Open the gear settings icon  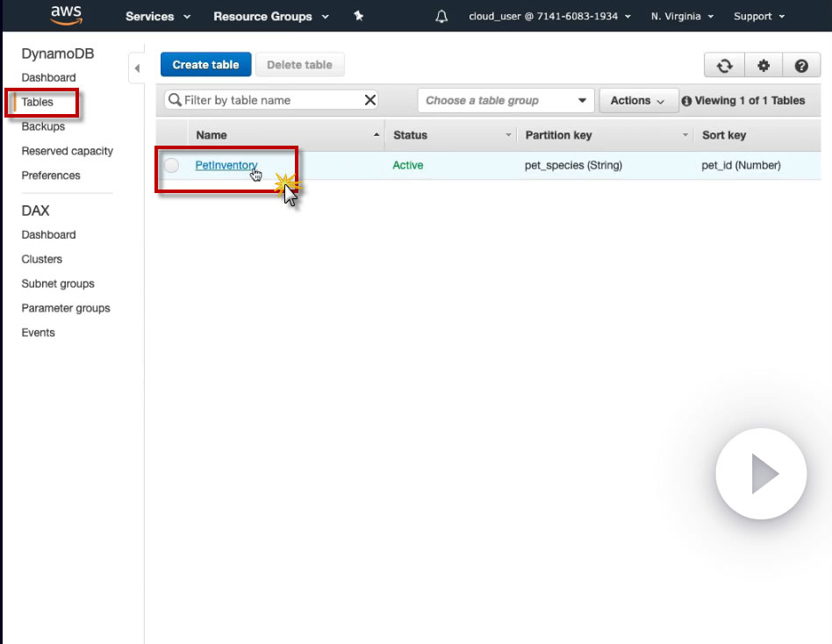(x=763, y=66)
